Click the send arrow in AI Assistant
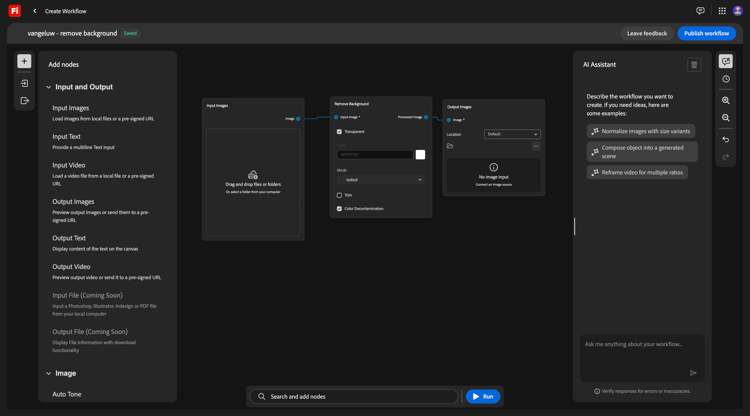 [693, 373]
